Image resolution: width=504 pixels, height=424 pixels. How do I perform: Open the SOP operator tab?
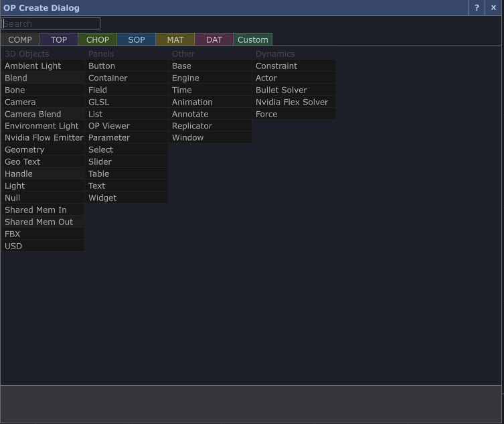[137, 40]
